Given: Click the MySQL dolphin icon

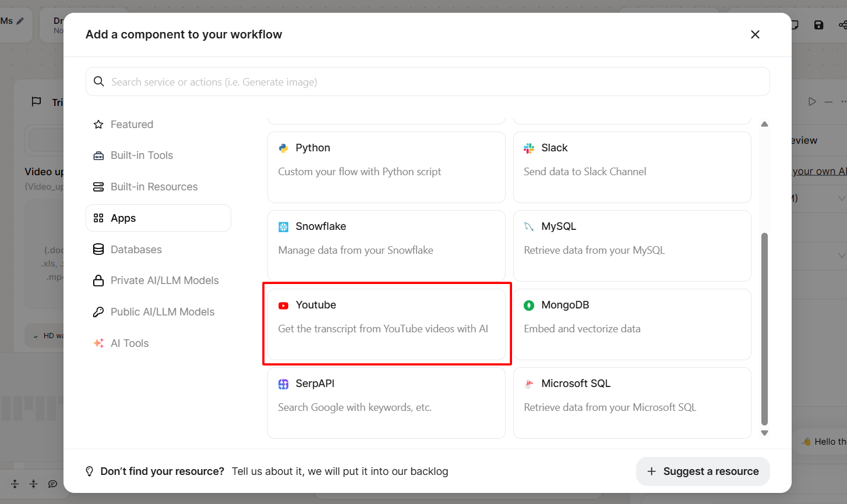Looking at the screenshot, I should pyautogui.click(x=529, y=227).
